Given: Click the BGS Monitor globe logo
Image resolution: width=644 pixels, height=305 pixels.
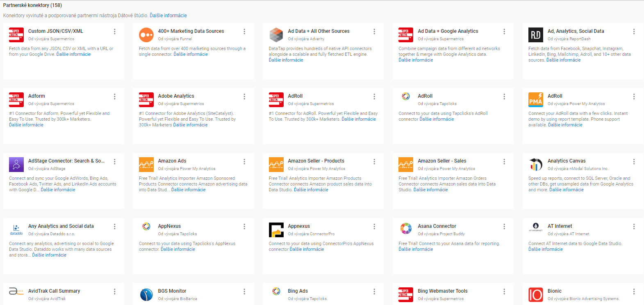Looking at the screenshot, I should tap(146, 295).
